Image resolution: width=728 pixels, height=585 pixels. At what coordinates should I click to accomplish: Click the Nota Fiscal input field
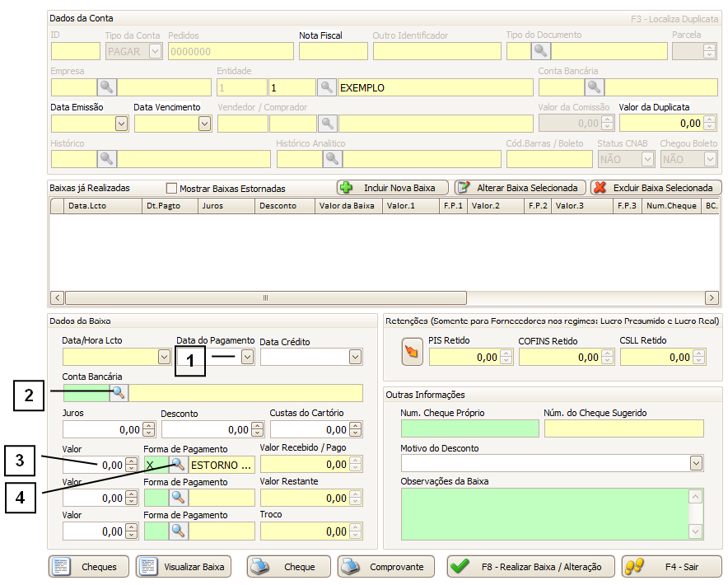coord(333,52)
